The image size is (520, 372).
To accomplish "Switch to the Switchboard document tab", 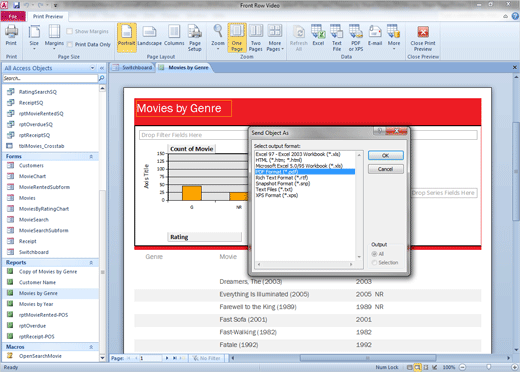I will [133, 68].
